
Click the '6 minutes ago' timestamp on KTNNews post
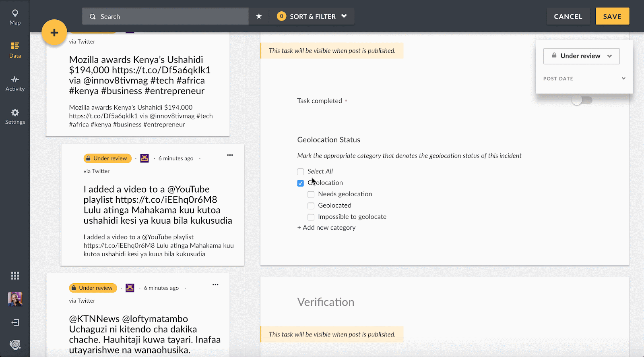tap(161, 288)
